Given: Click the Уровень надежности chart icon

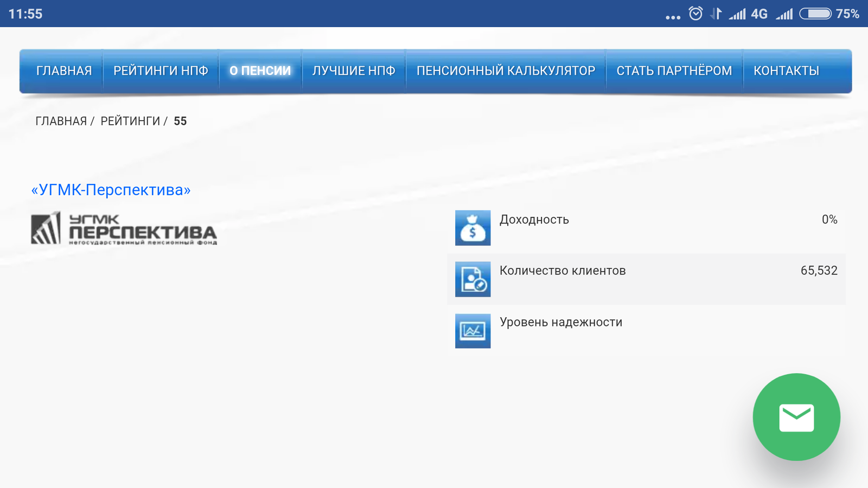Looking at the screenshot, I should 473,331.
